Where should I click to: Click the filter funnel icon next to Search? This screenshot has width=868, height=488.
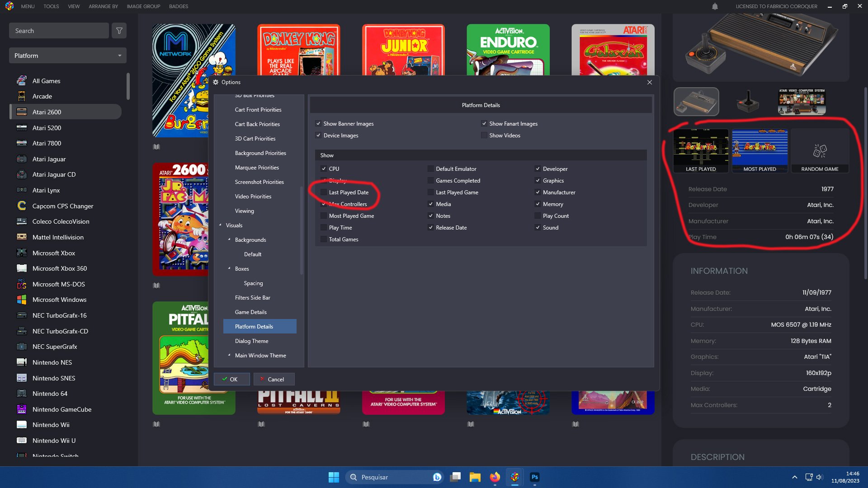point(119,31)
